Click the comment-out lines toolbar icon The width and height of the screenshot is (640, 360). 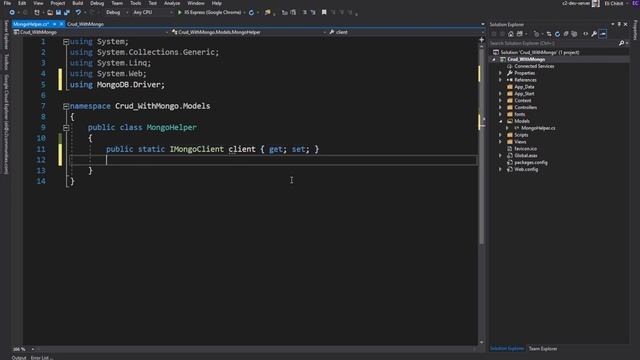304,13
